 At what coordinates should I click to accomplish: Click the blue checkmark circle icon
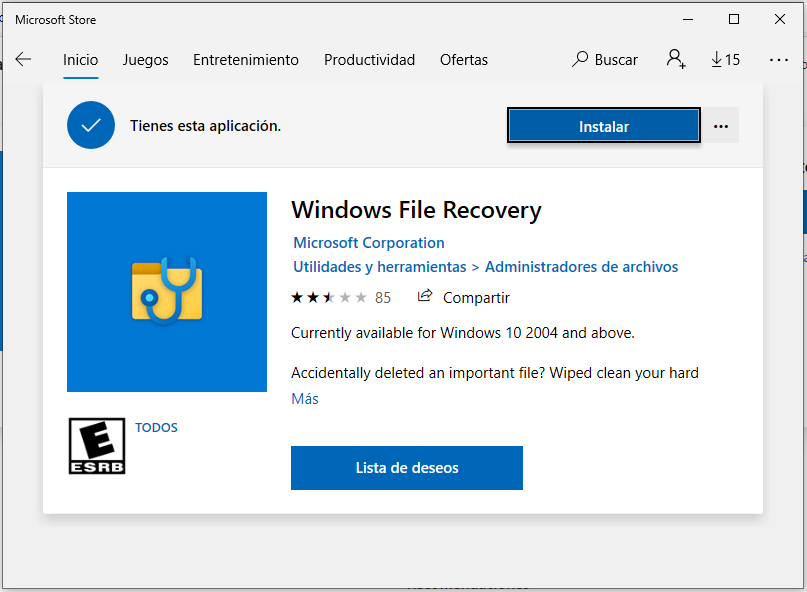(91, 125)
